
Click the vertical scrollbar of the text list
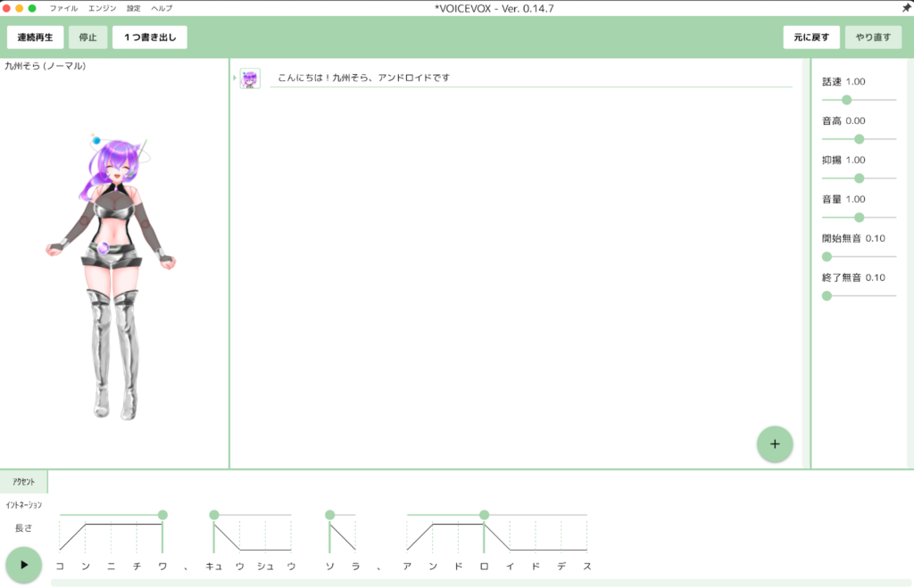point(806,263)
